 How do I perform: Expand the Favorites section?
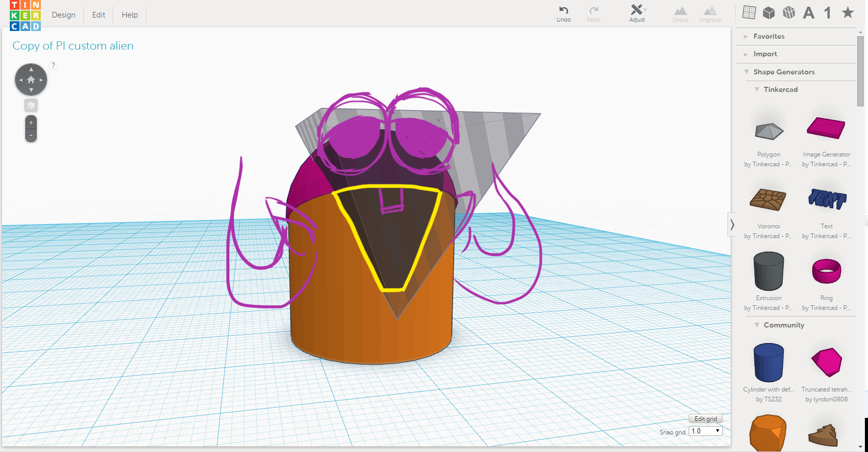pyautogui.click(x=796, y=36)
